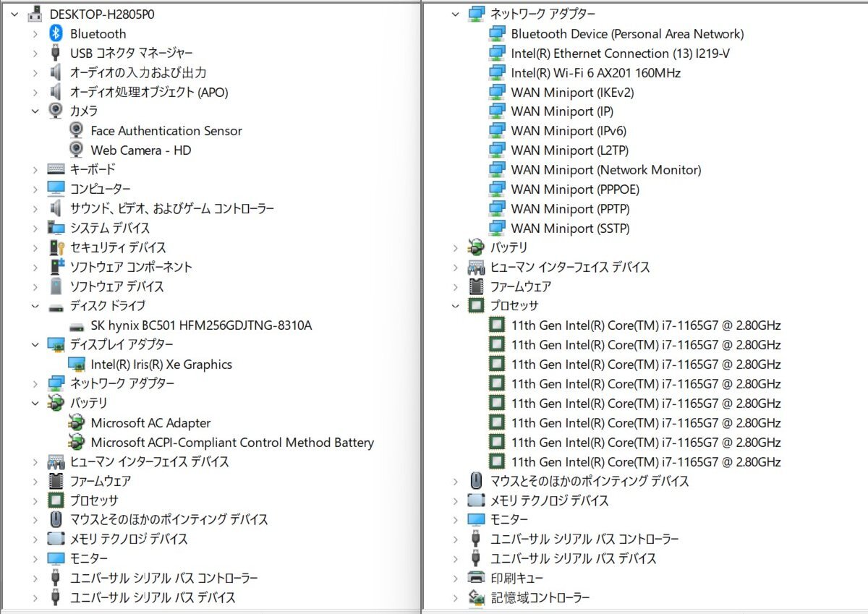868x614 pixels.
Task: Expand the right-pane バッテリ category
Action: [455, 247]
